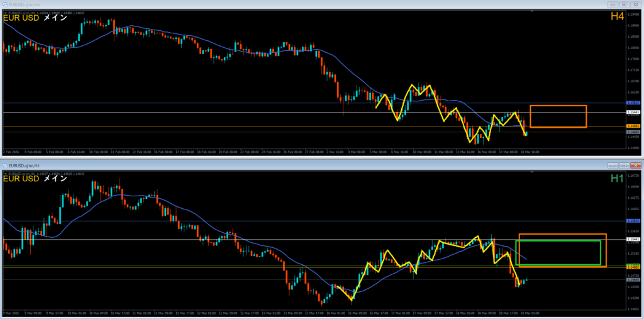The height and width of the screenshot is (319, 644).
Task: Click the H4 chart window's title bar icon
Action: (x=6, y=4)
